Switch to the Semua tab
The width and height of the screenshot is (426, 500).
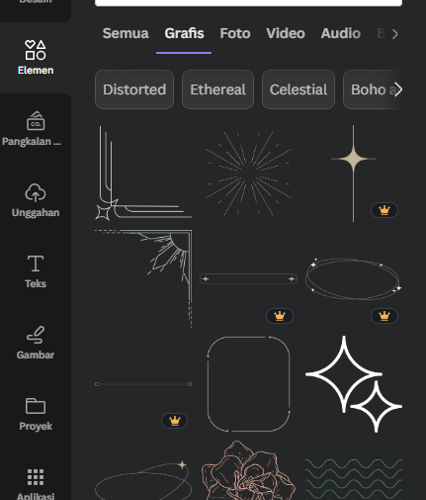point(126,33)
